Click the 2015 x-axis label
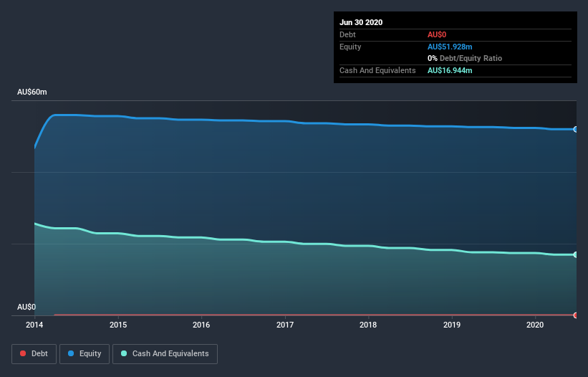The image size is (588, 377). point(118,325)
